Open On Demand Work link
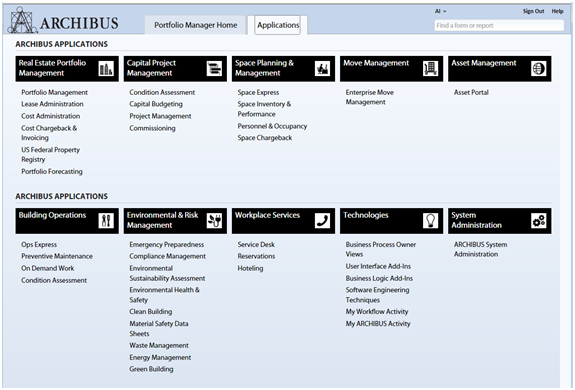Screen dimensions: 575x390 click(x=48, y=268)
